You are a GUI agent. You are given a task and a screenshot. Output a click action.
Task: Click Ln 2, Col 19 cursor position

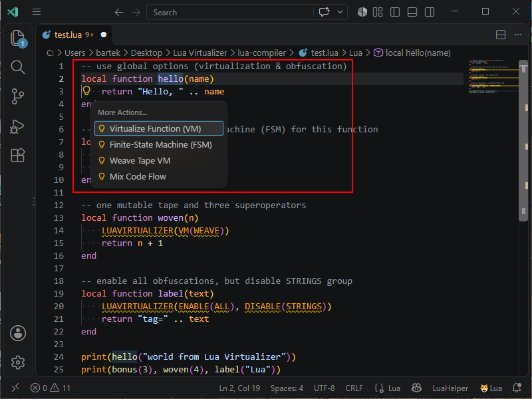239,388
